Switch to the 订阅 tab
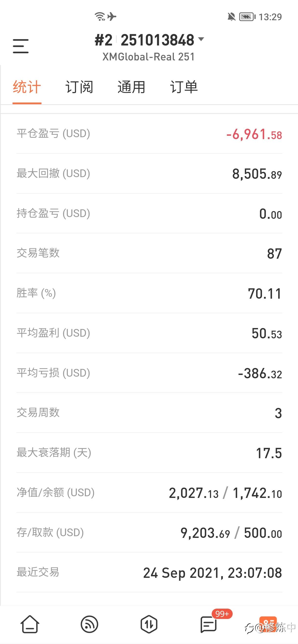This screenshot has width=298, height=644. tap(79, 87)
